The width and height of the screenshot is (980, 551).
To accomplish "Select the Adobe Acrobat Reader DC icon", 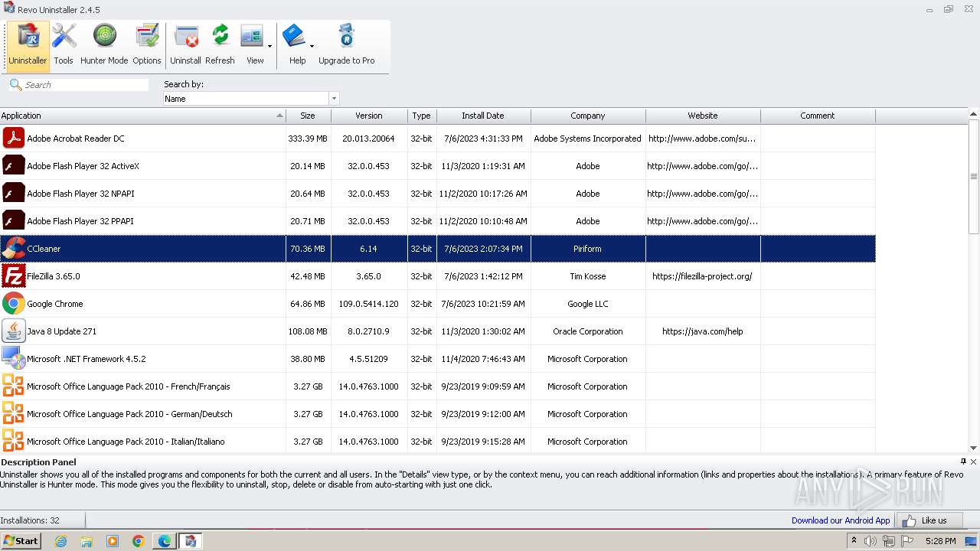I will click(14, 139).
